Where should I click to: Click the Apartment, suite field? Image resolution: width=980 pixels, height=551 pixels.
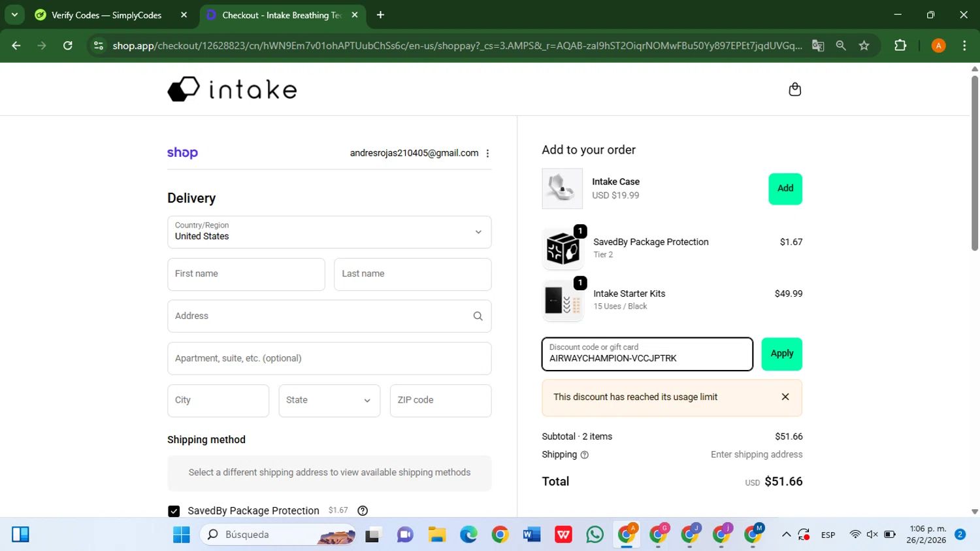[x=329, y=358]
